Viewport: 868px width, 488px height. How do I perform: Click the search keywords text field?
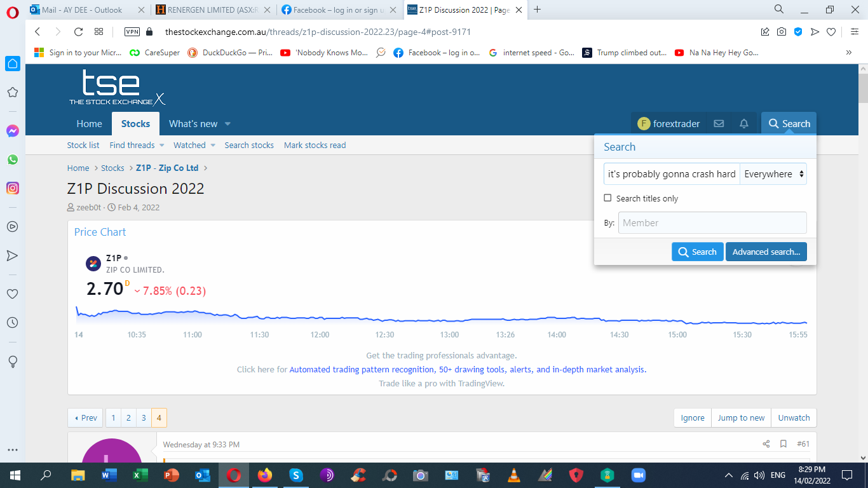click(x=672, y=174)
